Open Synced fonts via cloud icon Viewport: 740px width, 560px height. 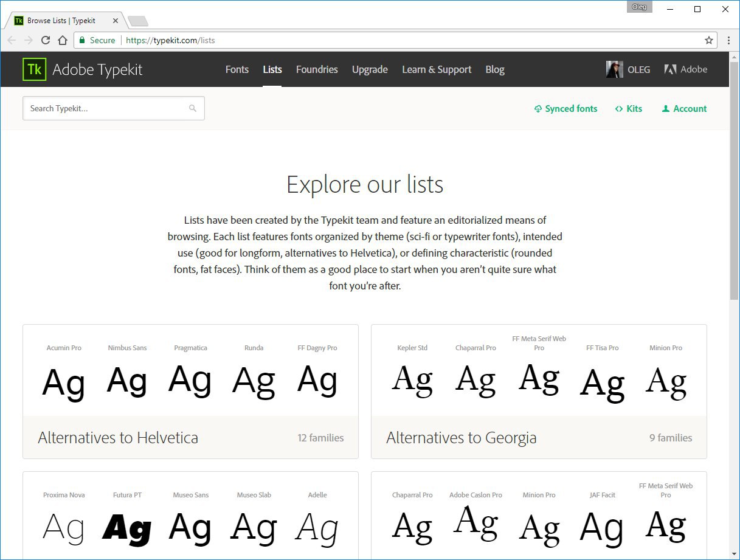pos(538,109)
